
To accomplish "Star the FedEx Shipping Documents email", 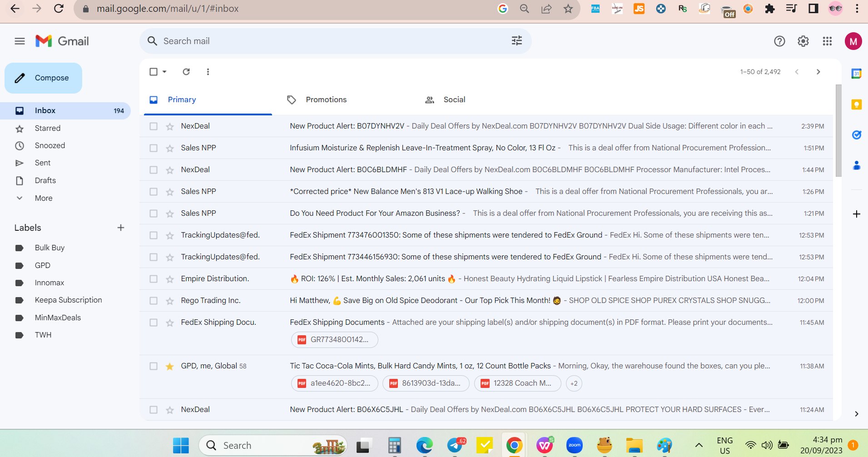I will [x=170, y=323].
